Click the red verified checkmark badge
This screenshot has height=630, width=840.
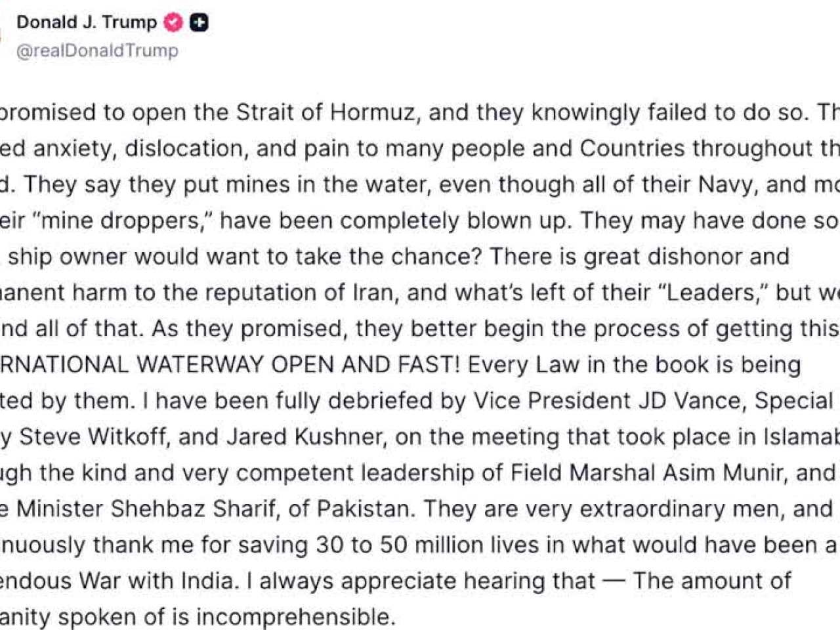coord(173,23)
